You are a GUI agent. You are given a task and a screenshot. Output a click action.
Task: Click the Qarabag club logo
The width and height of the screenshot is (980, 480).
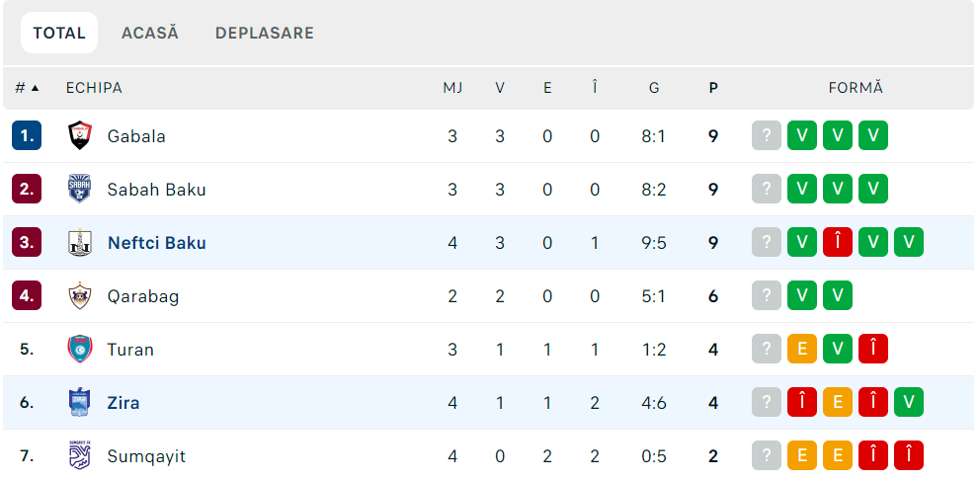[80, 295]
